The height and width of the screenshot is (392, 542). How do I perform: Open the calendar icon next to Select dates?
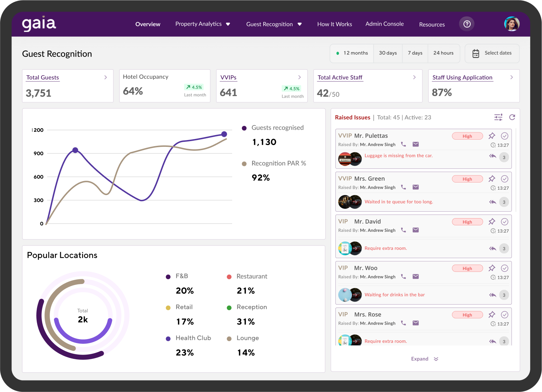tap(476, 53)
